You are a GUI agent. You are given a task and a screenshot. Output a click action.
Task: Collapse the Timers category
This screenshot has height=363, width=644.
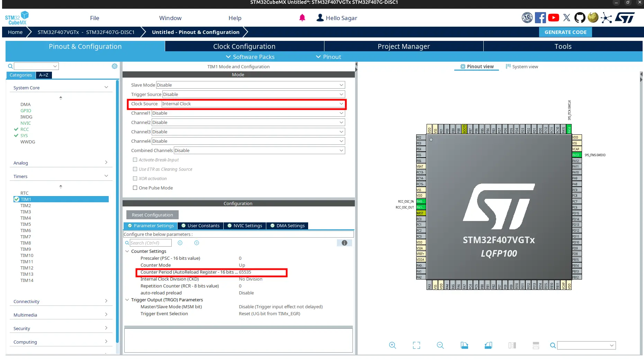[61, 176]
